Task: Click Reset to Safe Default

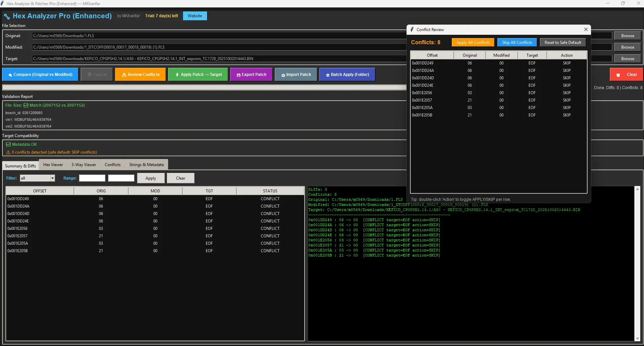Action: click(563, 42)
